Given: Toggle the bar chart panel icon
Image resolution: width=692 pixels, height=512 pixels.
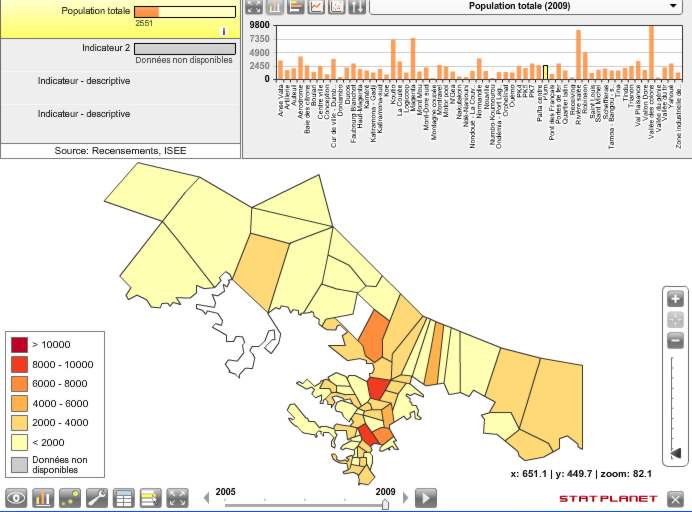Looking at the screenshot, I should [x=43, y=497].
